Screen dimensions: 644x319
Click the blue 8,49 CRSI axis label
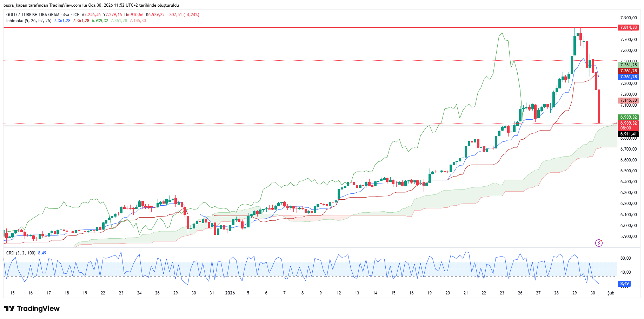pyautogui.click(x=624, y=284)
